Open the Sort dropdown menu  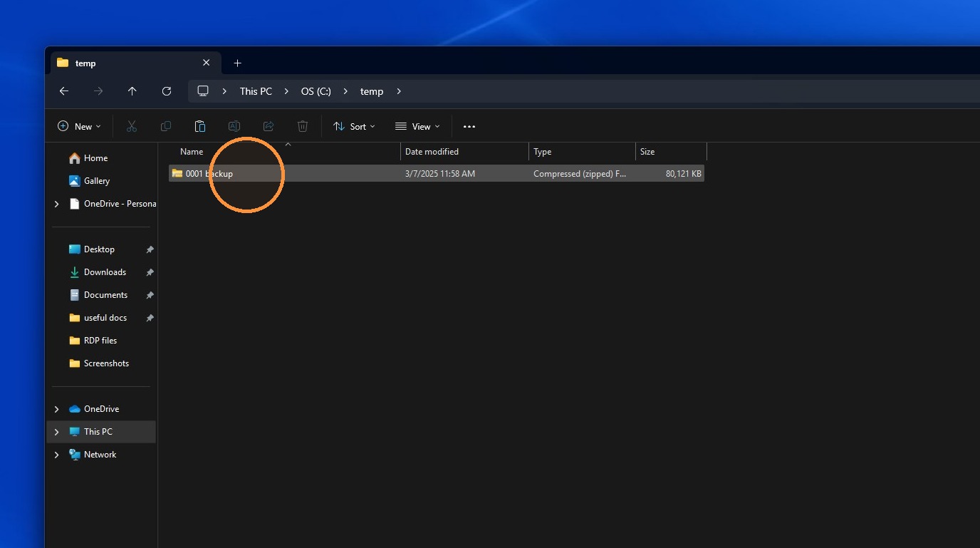pos(354,126)
